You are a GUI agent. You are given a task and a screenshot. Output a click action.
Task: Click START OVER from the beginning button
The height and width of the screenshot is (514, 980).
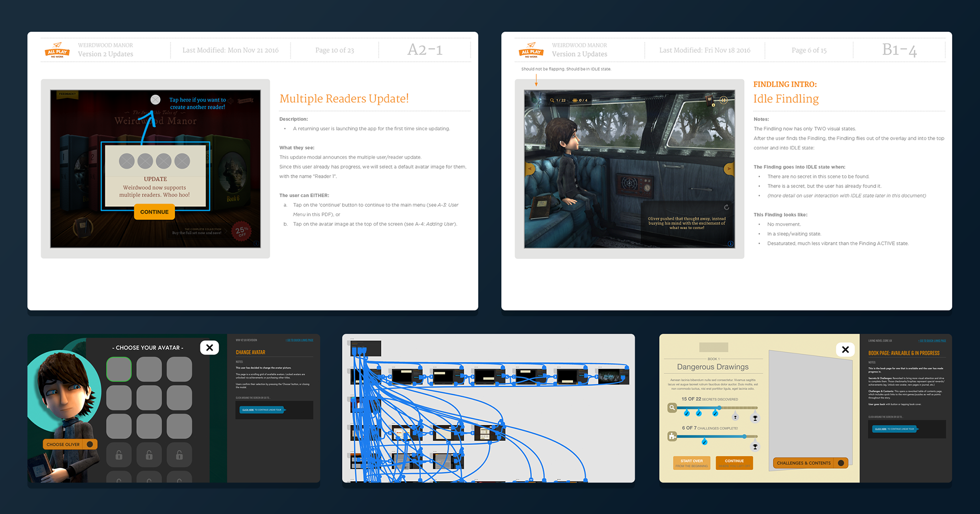[x=691, y=463]
